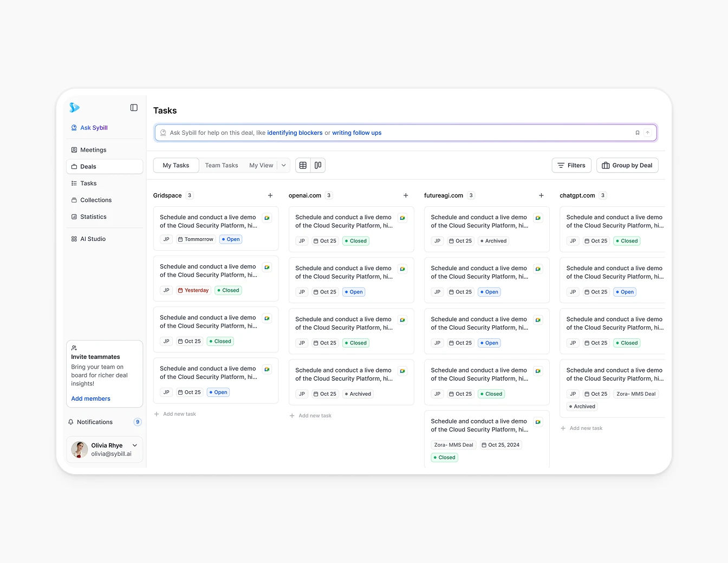Select the My Tasks tab
This screenshot has height=563, width=728.
[175, 165]
